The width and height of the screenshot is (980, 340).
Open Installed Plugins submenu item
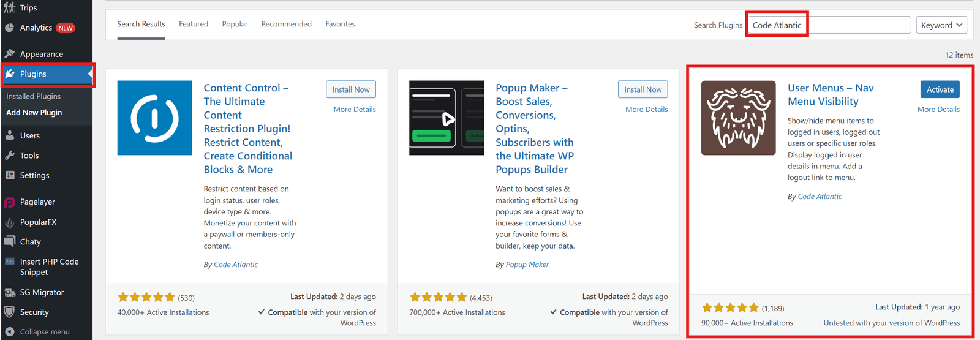[34, 96]
